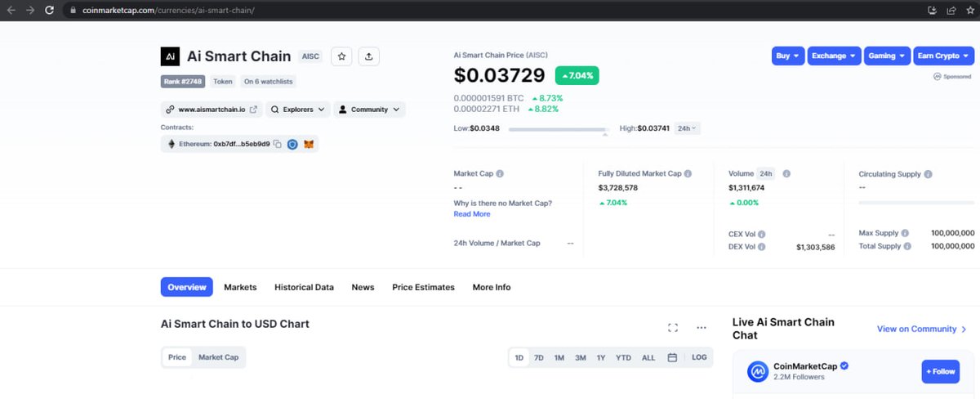Click the install app icon in address bar
This screenshot has height=399, width=980.
tap(932, 10)
